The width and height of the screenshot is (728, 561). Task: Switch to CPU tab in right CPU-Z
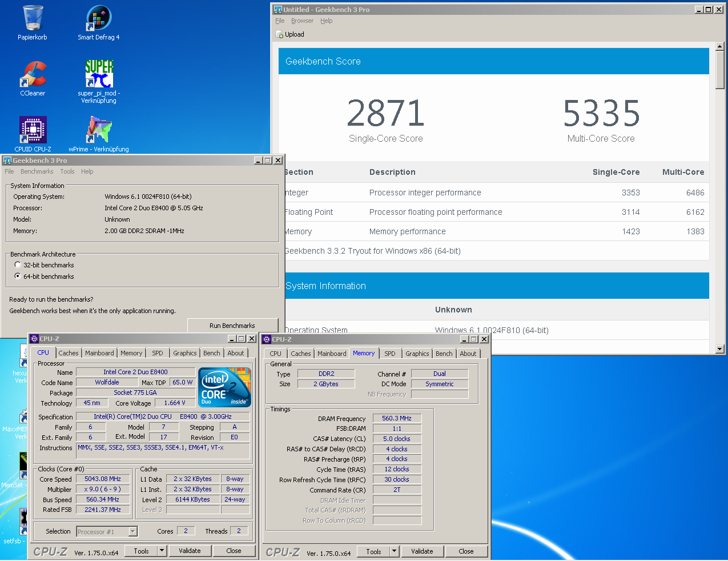point(276,354)
